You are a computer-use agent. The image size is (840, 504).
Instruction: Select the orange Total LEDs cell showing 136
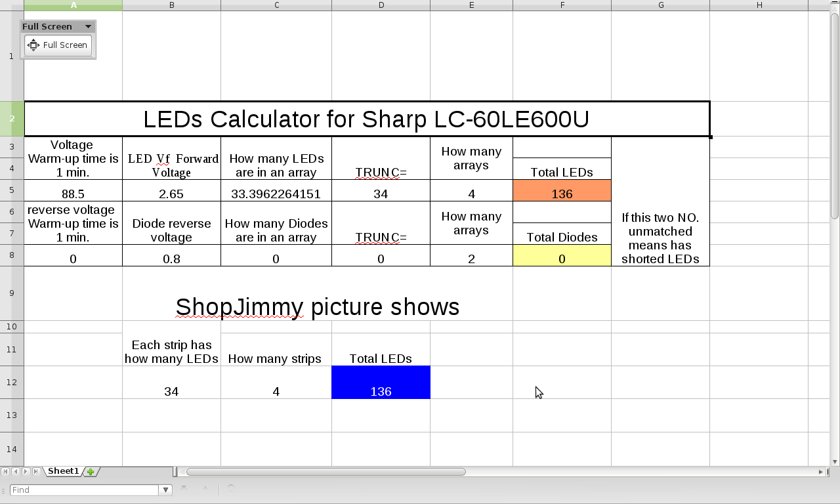(562, 190)
